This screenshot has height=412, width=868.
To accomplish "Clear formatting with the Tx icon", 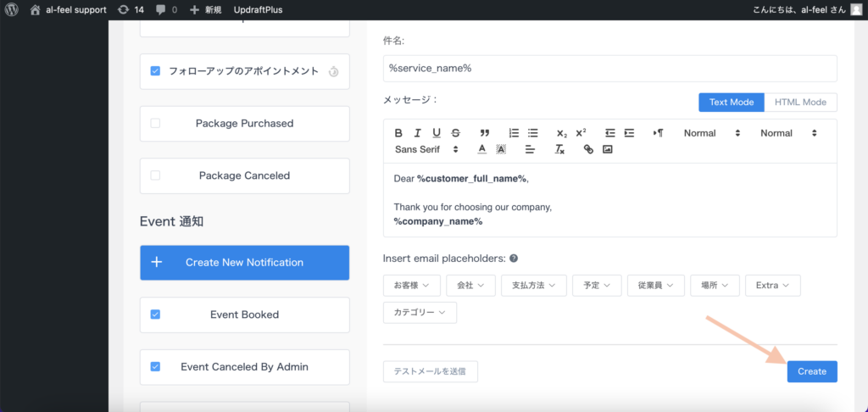I will click(x=559, y=149).
